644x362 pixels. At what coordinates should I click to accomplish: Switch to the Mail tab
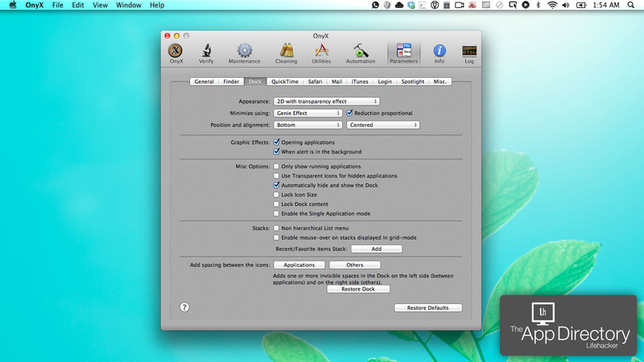336,81
